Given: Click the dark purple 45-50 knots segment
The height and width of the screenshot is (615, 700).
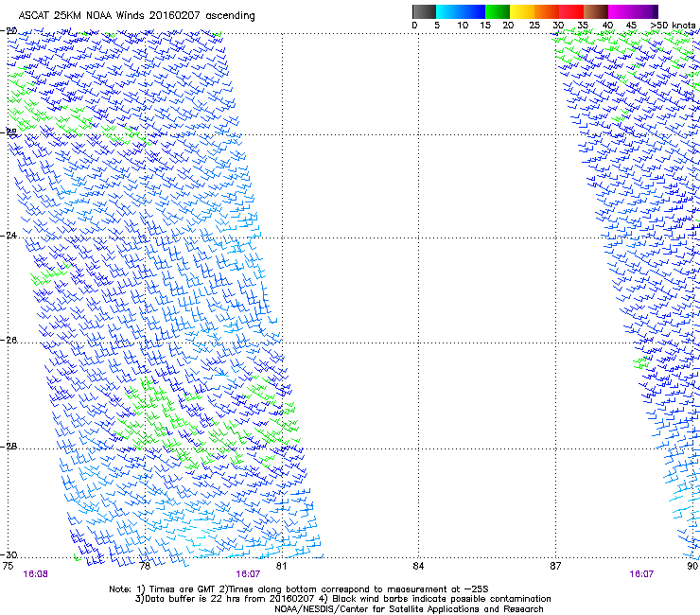Looking at the screenshot, I should point(645,11).
